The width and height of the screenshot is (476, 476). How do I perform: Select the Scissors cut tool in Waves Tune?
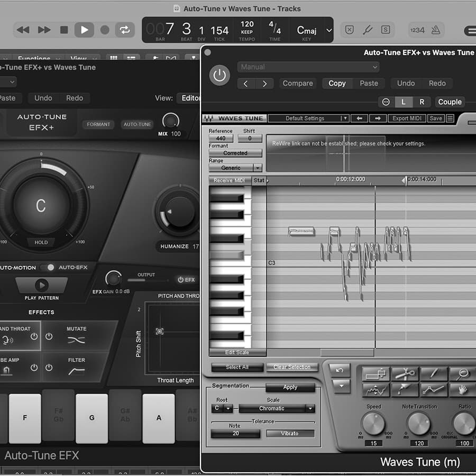[405, 373]
